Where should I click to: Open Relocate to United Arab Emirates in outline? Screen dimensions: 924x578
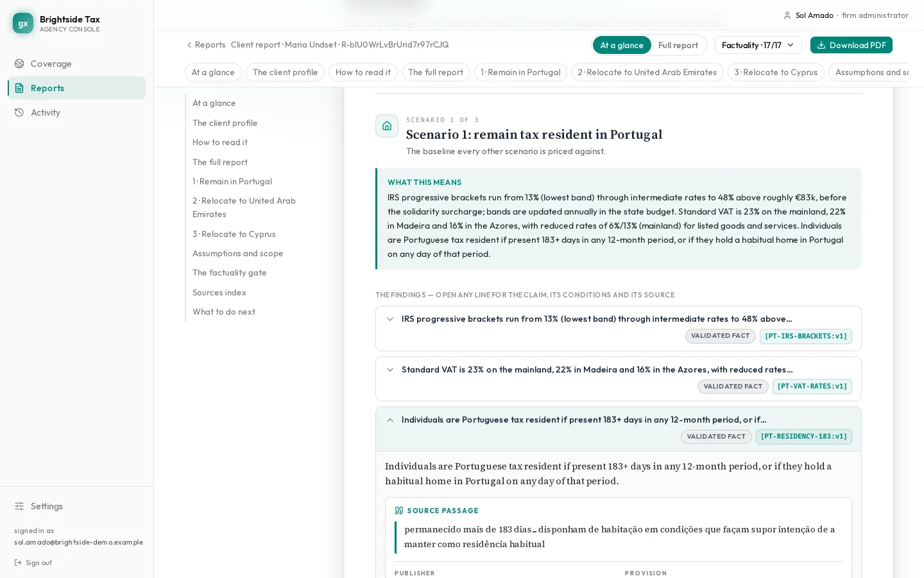click(x=244, y=207)
